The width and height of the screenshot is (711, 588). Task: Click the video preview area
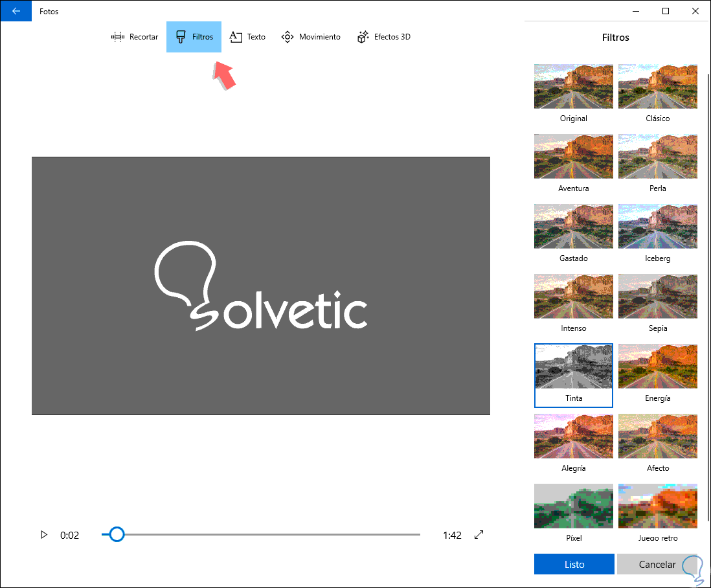click(261, 286)
